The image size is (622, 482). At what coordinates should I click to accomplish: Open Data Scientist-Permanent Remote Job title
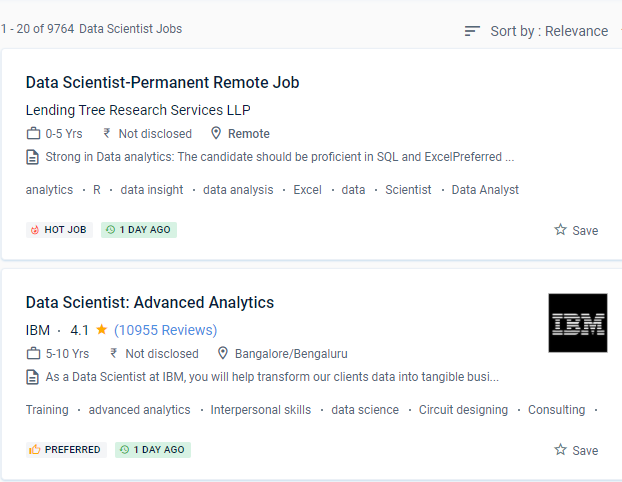[x=162, y=82]
